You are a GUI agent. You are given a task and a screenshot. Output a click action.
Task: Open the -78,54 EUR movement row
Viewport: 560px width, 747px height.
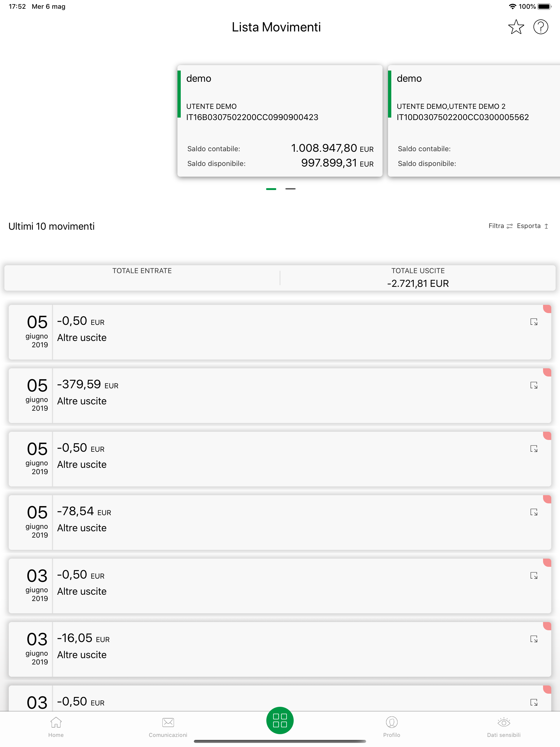tap(280, 523)
